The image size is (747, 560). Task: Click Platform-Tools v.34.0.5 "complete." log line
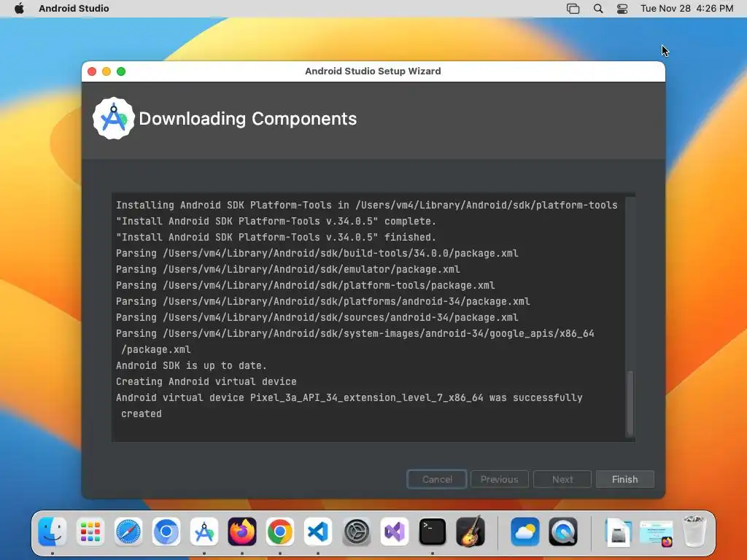pyautogui.click(x=276, y=221)
